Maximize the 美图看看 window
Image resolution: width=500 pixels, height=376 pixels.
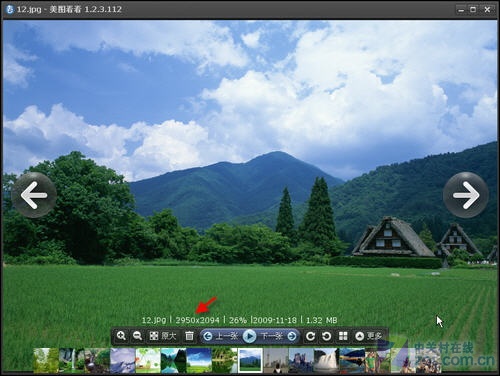tap(473, 10)
